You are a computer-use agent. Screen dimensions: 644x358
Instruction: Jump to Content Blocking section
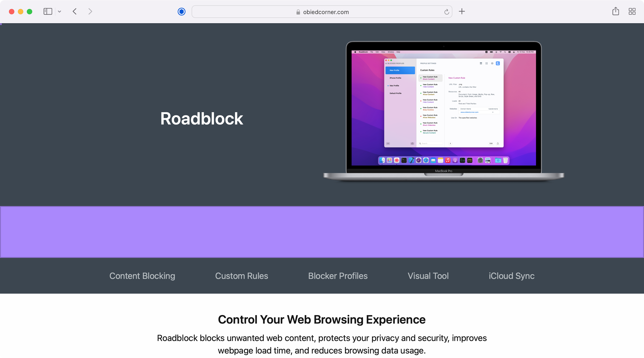point(142,276)
